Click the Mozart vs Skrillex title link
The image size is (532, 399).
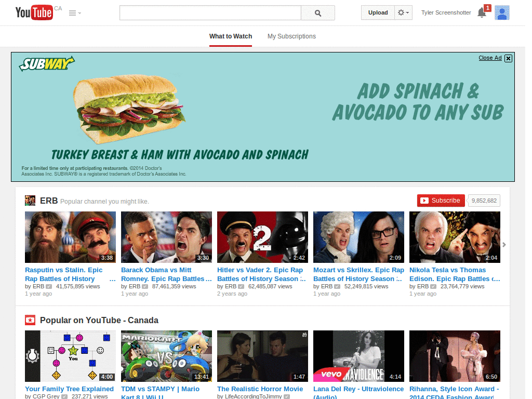coord(358,274)
